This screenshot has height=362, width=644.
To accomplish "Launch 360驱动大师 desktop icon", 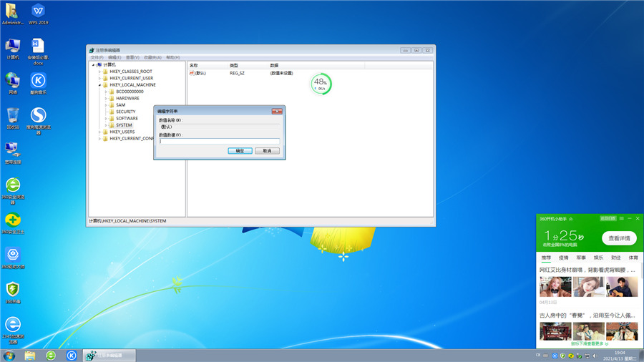I will (13, 258).
